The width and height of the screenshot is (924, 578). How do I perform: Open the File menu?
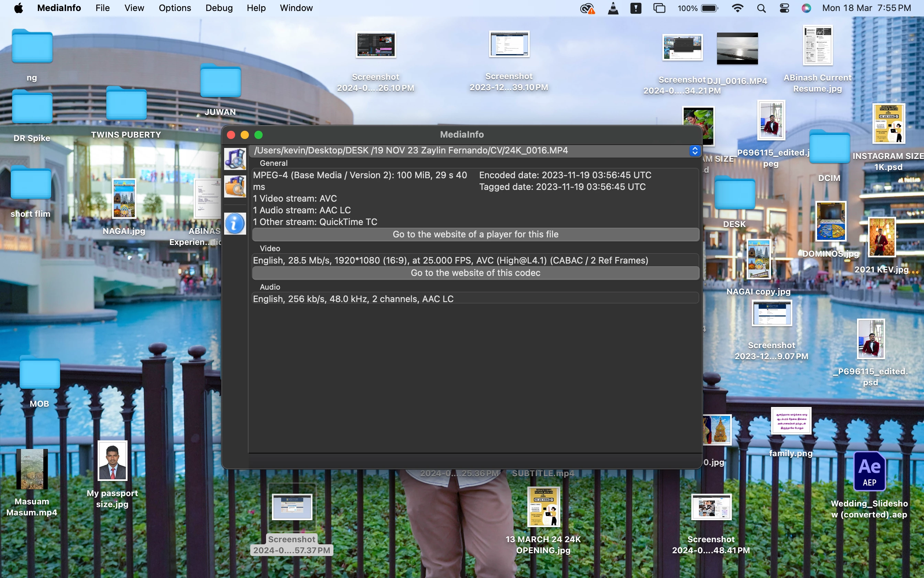coord(102,8)
